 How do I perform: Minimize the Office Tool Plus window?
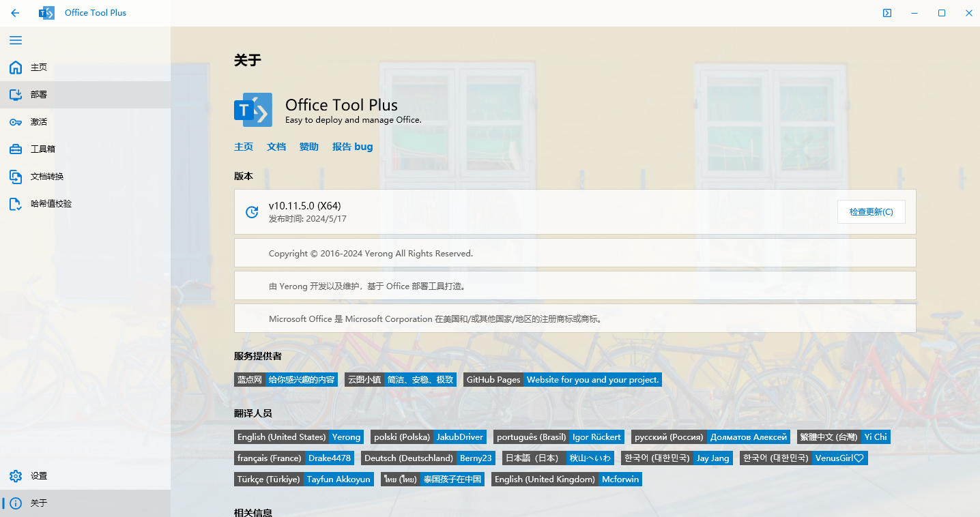914,13
